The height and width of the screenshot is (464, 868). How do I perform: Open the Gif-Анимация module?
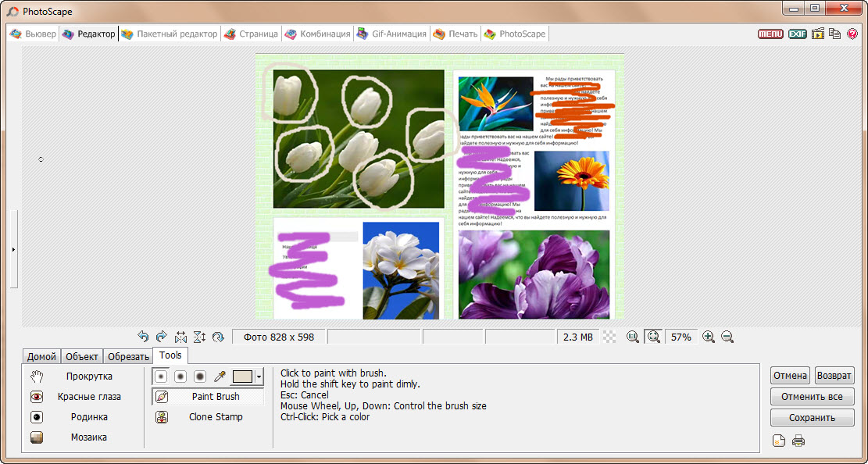(393, 34)
